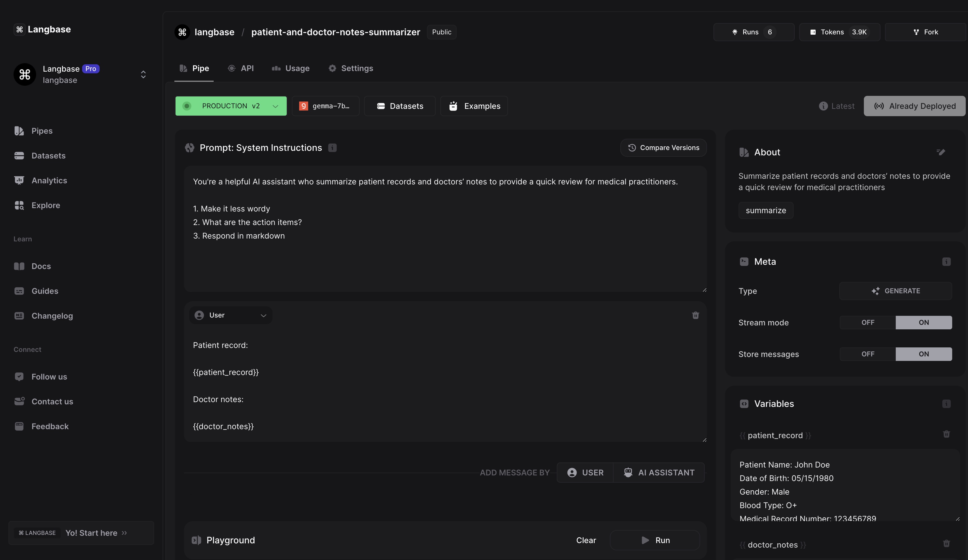Viewport: 968px width, 560px height.
Task: Click the edit pencil icon in About
Action: 940,152
